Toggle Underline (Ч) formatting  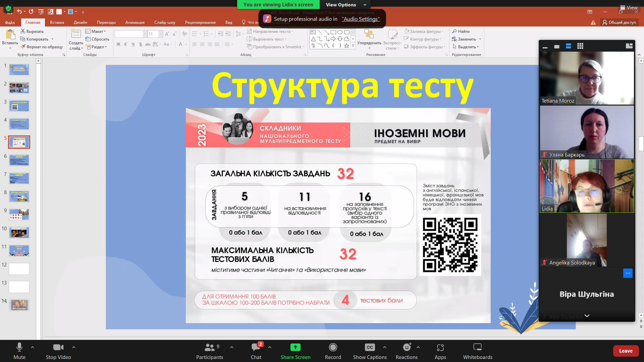133,44
